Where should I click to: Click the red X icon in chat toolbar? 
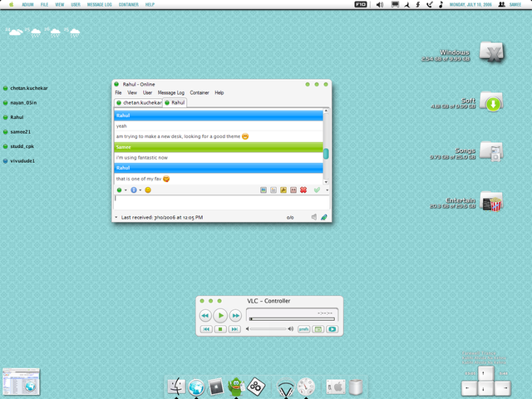point(303,190)
